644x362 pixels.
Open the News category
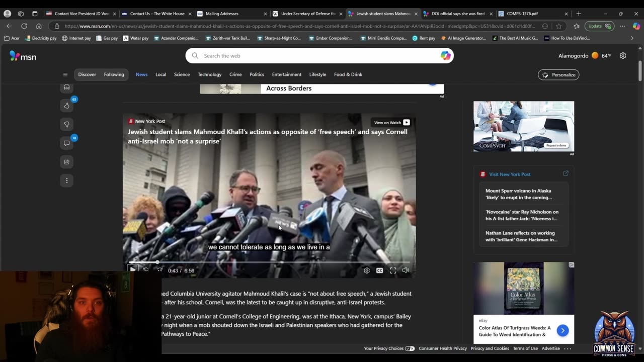141,74
